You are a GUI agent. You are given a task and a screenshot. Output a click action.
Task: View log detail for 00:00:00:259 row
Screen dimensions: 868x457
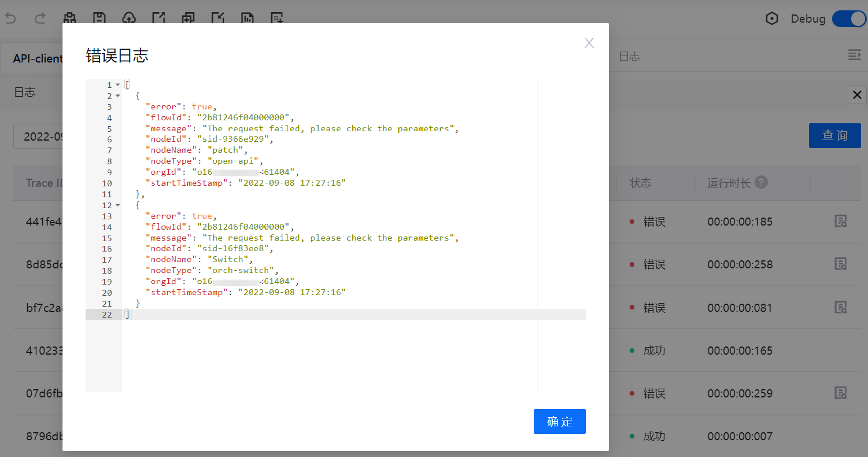pyautogui.click(x=840, y=393)
